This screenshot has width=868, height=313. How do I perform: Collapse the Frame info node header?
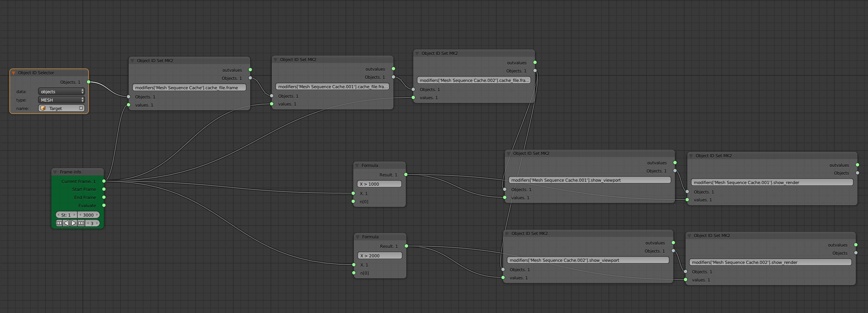click(x=55, y=172)
